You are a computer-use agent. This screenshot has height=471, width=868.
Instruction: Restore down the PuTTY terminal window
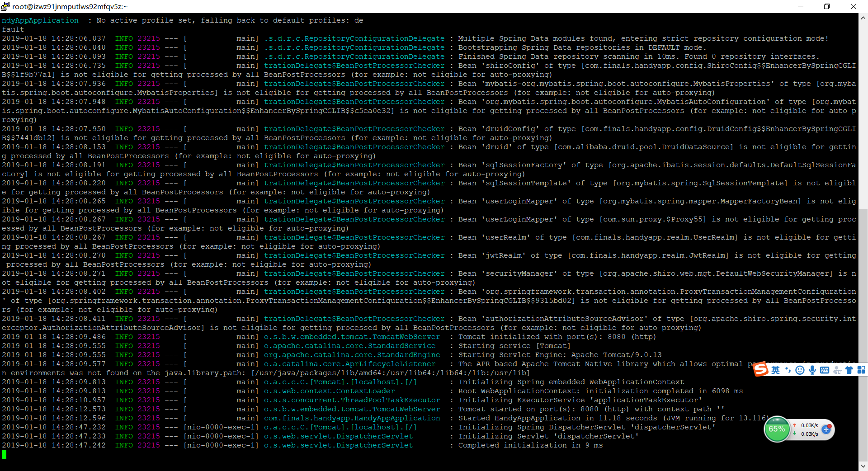point(827,6)
